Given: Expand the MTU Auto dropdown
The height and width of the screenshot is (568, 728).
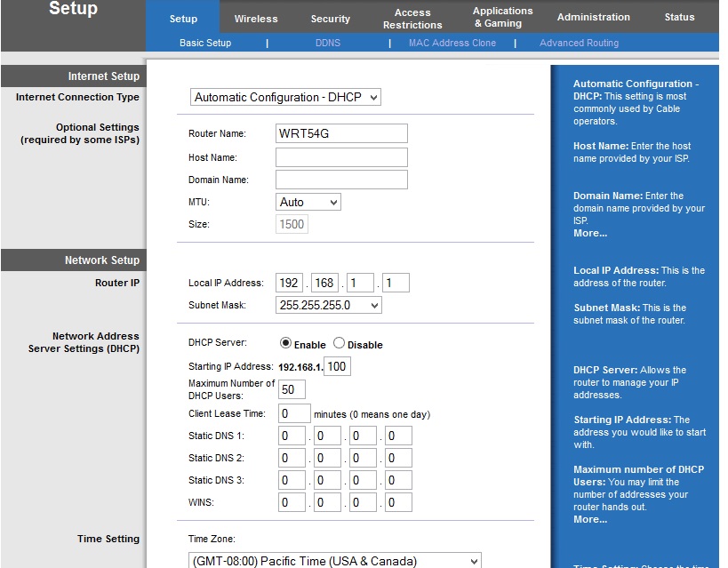Looking at the screenshot, I should [x=308, y=202].
